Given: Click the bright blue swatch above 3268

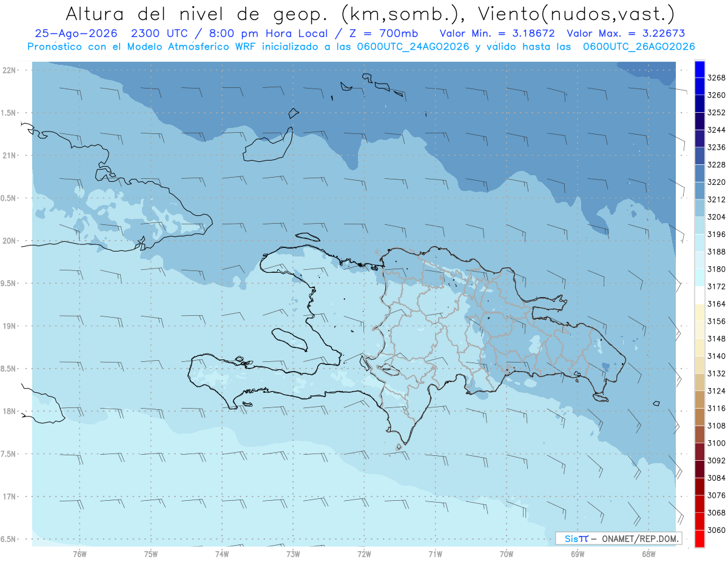Looking at the screenshot, I should (x=699, y=69).
